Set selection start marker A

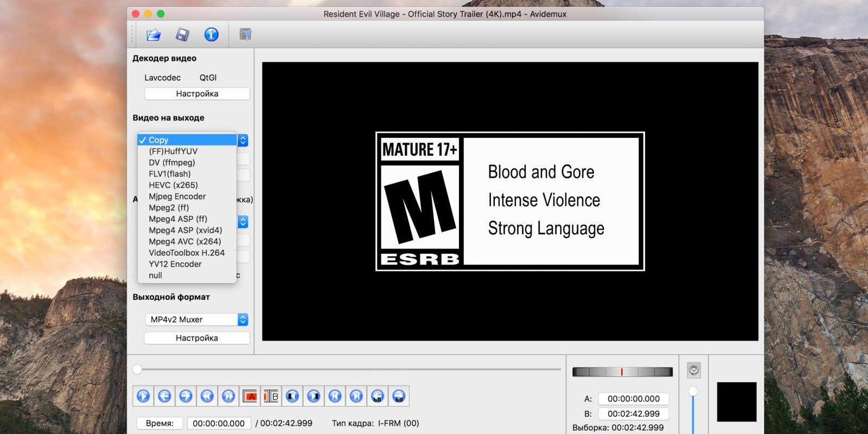pyautogui.click(x=250, y=396)
